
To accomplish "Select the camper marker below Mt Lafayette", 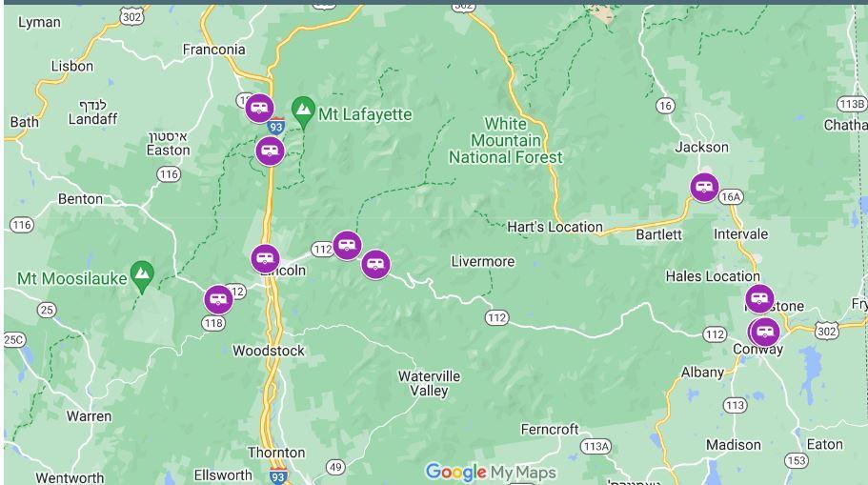I will point(271,151).
